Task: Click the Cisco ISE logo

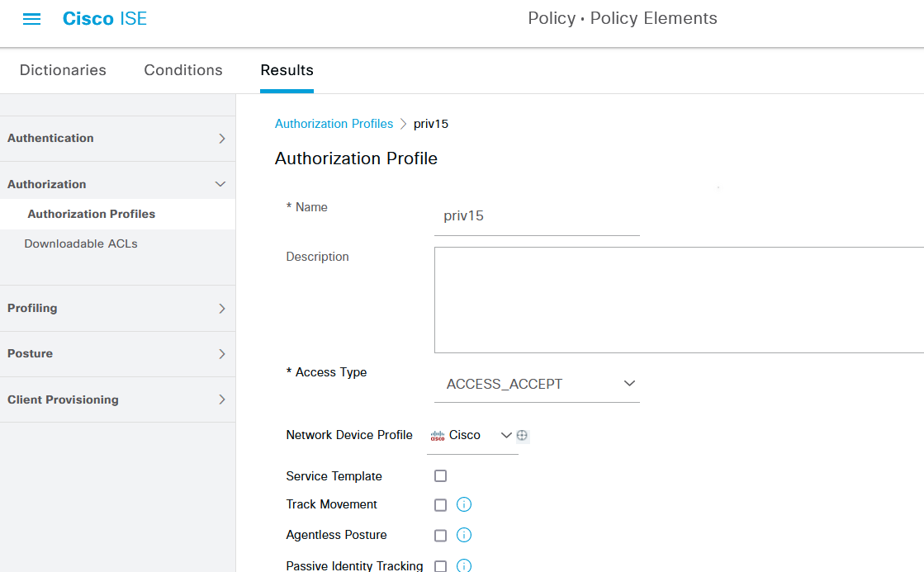Action: pyautogui.click(x=105, y=19)
